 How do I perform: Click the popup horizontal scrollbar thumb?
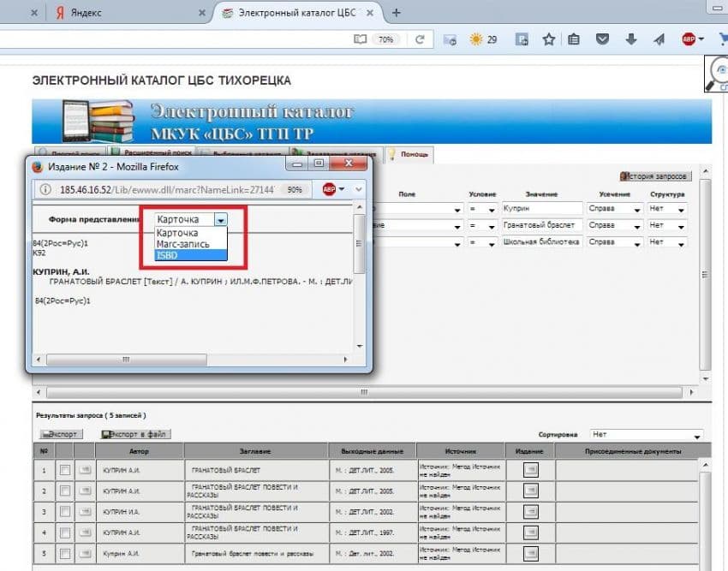click(126, 360)
